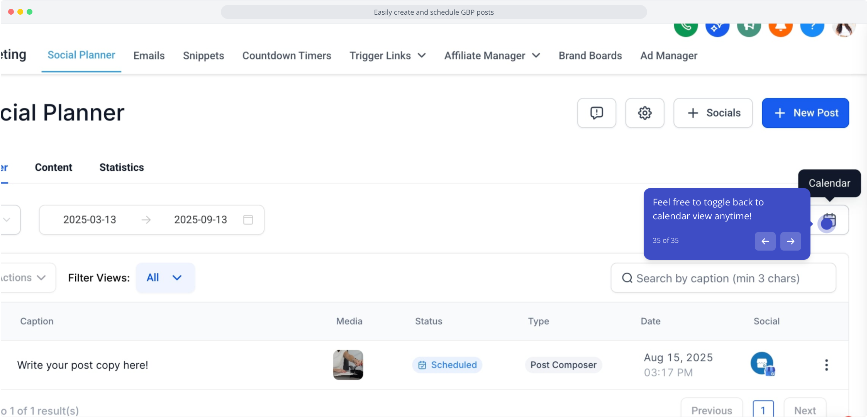Image resolution: width=868 pixels, height=417 pixels.
Task: Open the Snippets tab
Action: pyautogui.click(x=203, y=56)
